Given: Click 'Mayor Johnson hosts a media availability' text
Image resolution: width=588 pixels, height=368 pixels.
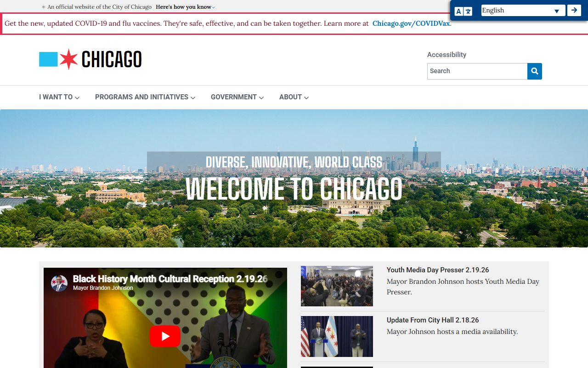Looking at the screenshot, I should click(452, 332).
